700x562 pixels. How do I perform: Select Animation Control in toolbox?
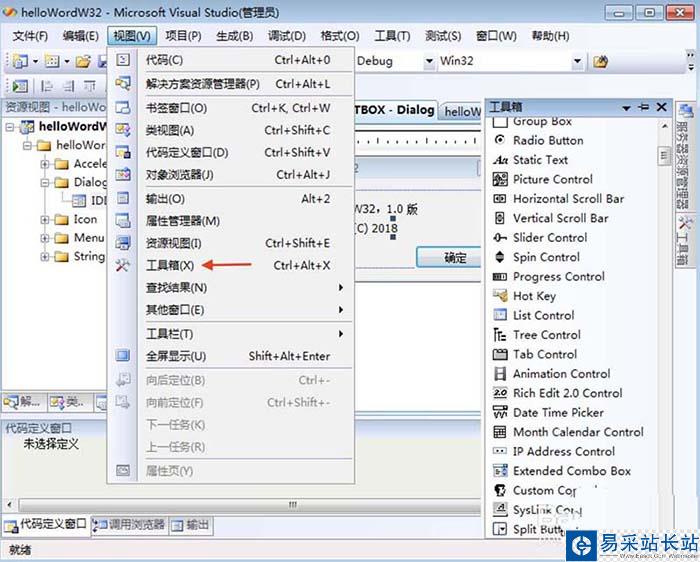click(x=552, y=374)
